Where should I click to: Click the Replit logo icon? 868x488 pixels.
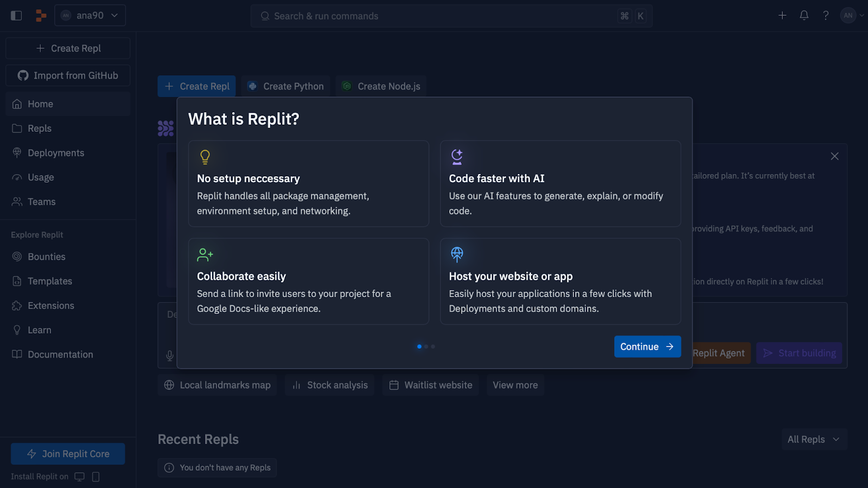[41, 16]
